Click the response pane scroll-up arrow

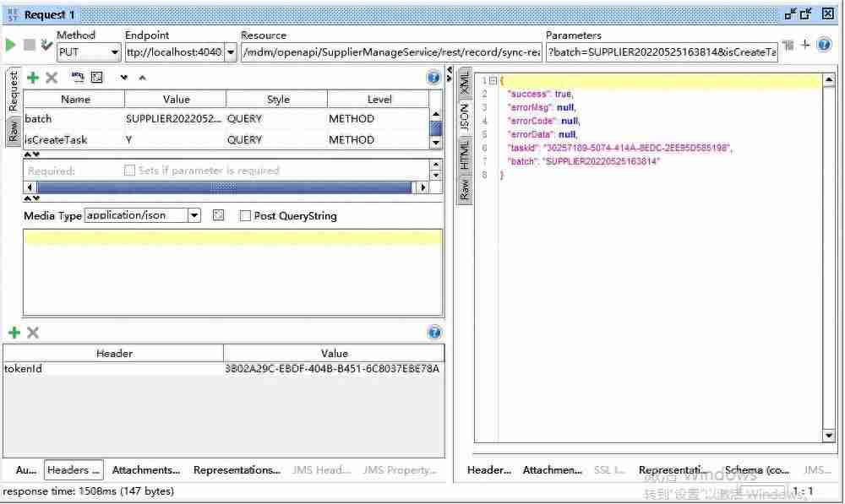click(829, 80)
